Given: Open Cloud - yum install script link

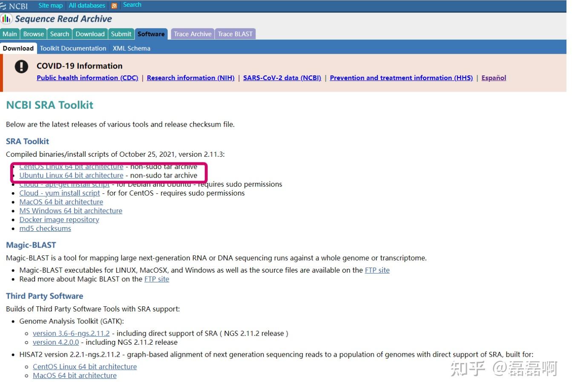Looking at the screenshot, I should tap(60, 193).
